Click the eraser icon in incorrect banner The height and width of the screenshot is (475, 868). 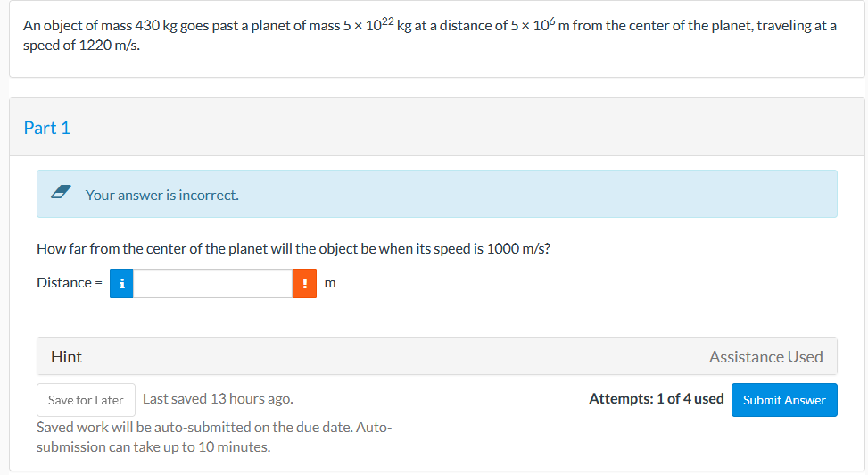[x=61, y=192]
